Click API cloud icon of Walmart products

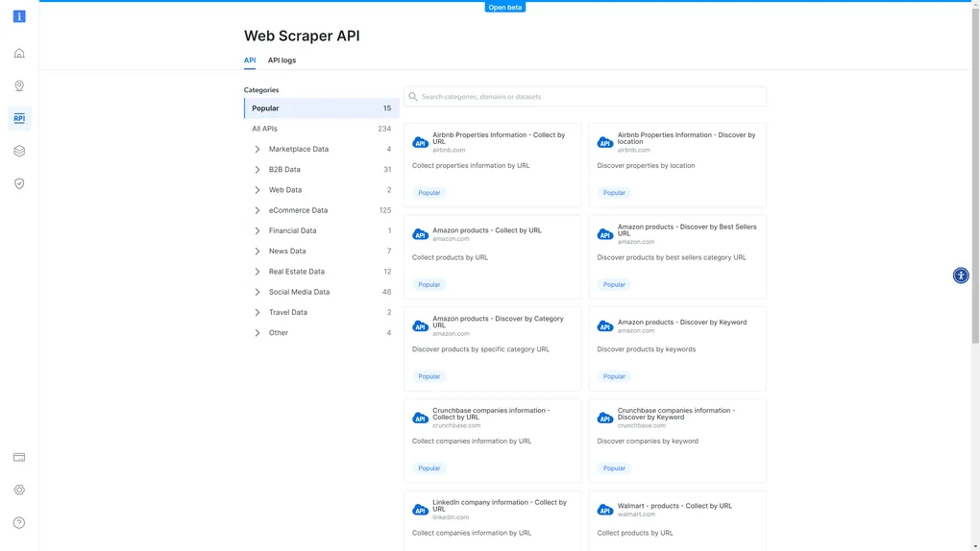click(605, 510)
